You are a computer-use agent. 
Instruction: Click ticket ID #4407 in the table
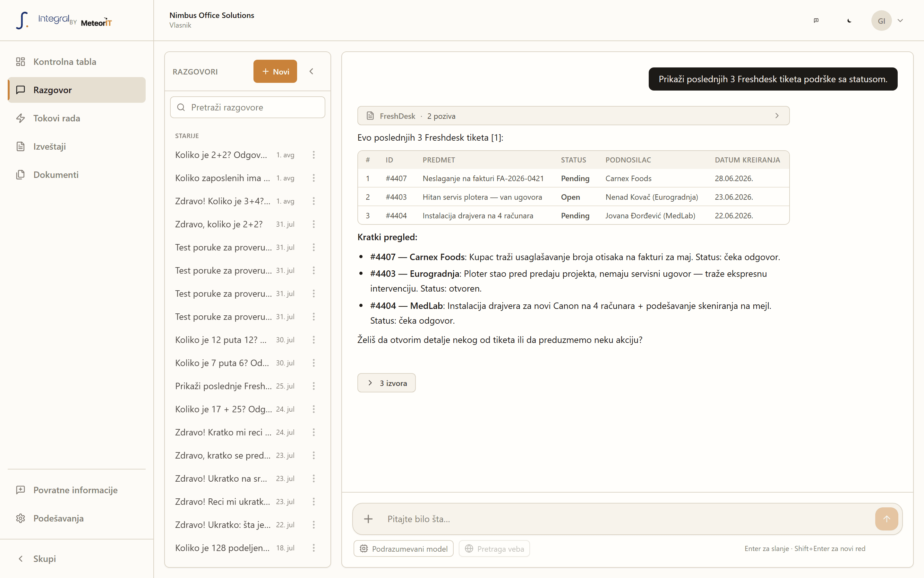pyautogui.click(x=396, y=179)
